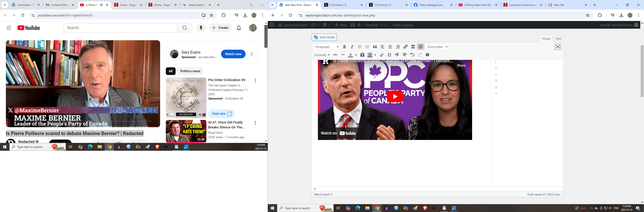644x212 pixels.
Task: Expand the Shortcodes dropdown
Action: coord(437,47)
